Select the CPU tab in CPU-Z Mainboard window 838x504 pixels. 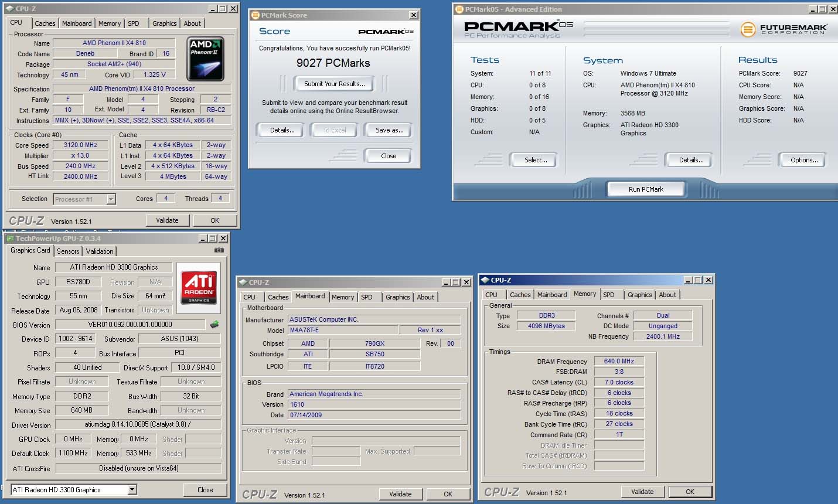click(x=250, y=297)
